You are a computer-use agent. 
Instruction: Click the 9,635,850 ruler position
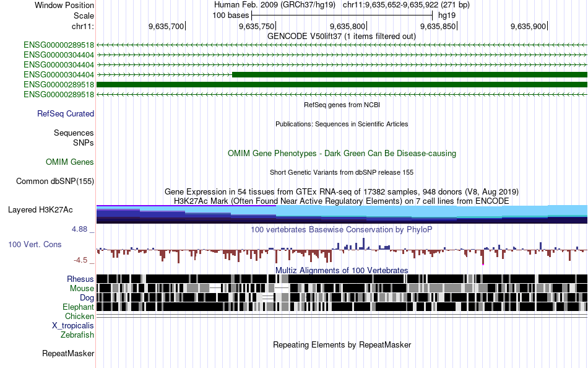tap(438, 26)
